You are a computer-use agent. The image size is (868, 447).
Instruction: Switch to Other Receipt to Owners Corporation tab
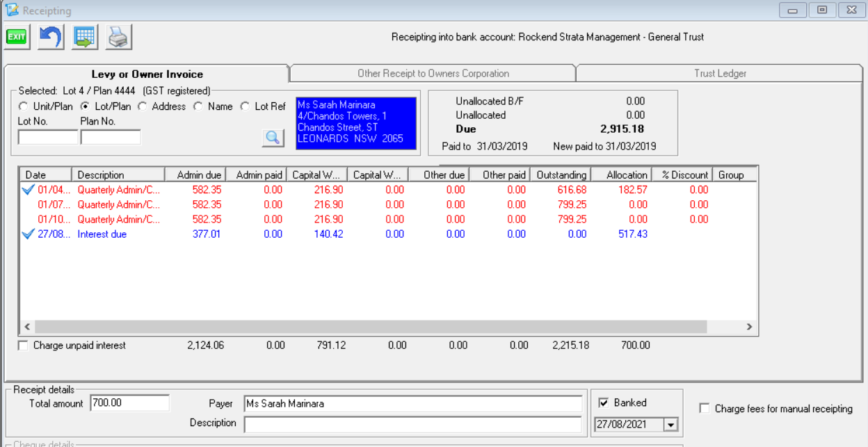pyautogui.click(x=433, y=73)
